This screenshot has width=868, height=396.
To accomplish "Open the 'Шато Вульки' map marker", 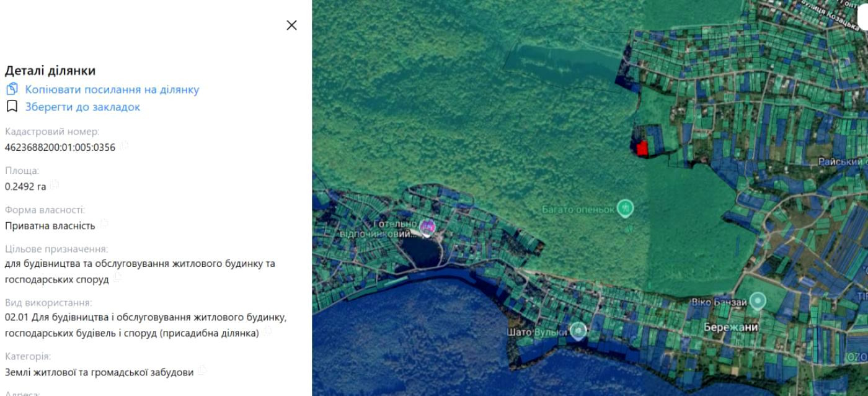I will 578,330.
